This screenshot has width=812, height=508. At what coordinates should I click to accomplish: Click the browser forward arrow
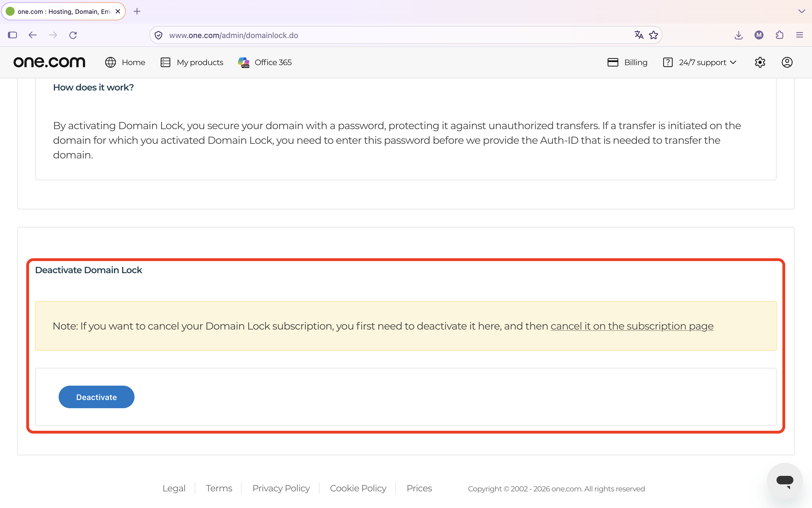(53, 35)
